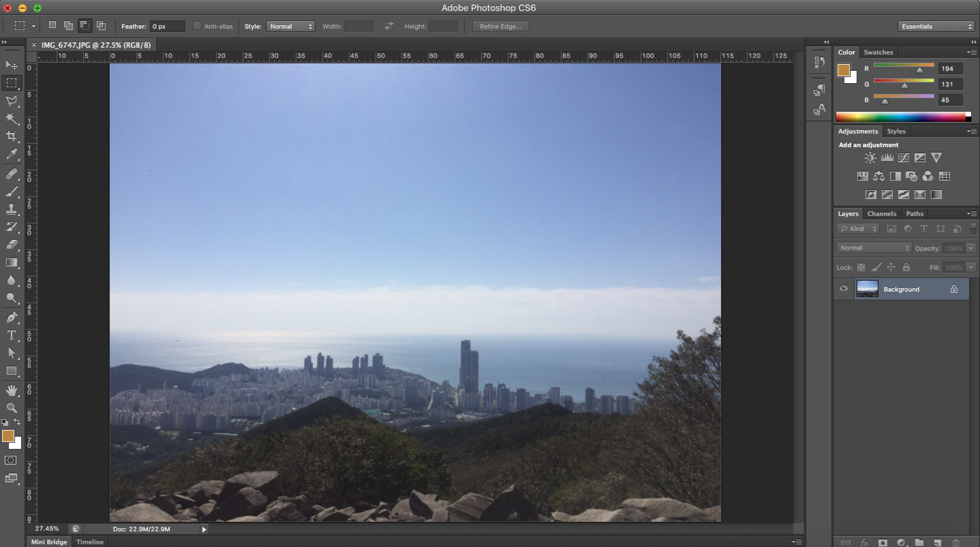Select the Lasso tool
This screenshot has height=547, width=980.
(11, 101)
